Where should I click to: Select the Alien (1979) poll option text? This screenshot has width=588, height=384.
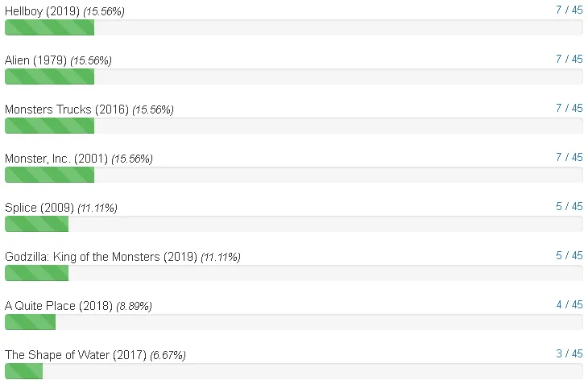click(x=35, y=60)
